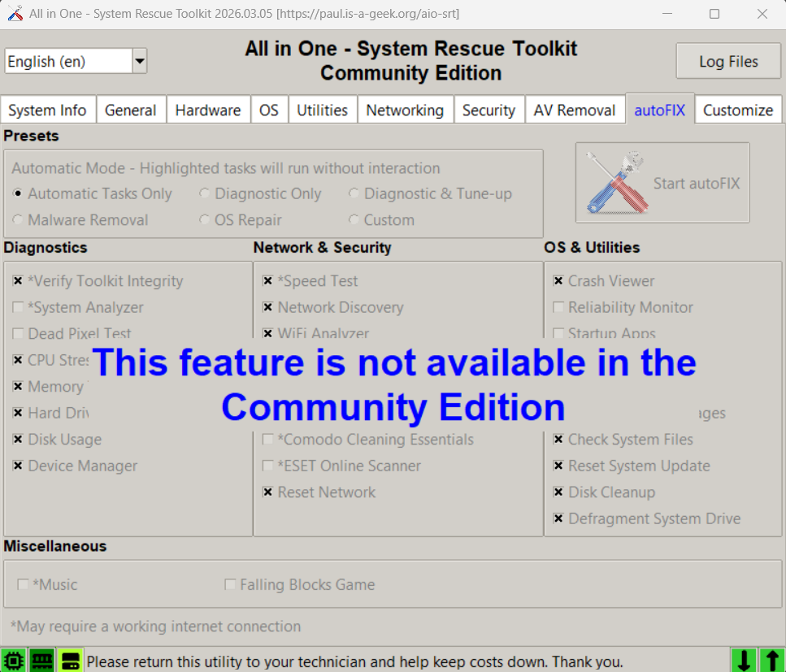Click the English (en) language combo box
The width and height of the screenshot is (786, 672).
[67, 61]
